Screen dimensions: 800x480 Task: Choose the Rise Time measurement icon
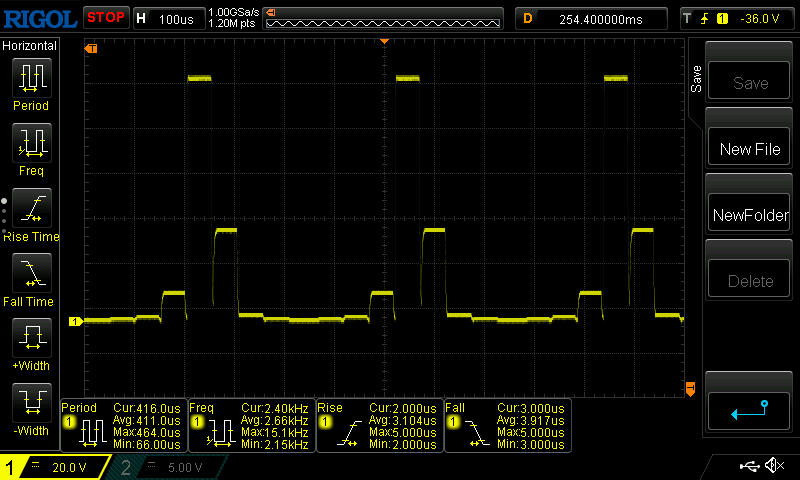pos(32,208)
